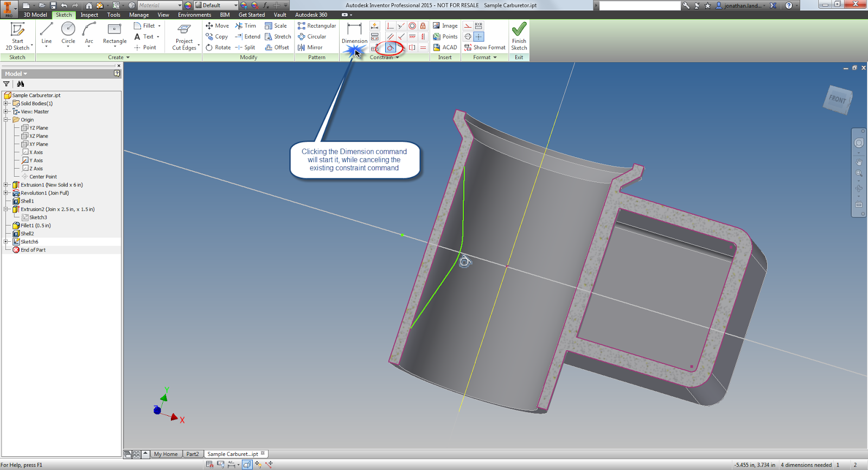Apply the Concentric constraint
The image size is (868, 470).
point(412,25)
